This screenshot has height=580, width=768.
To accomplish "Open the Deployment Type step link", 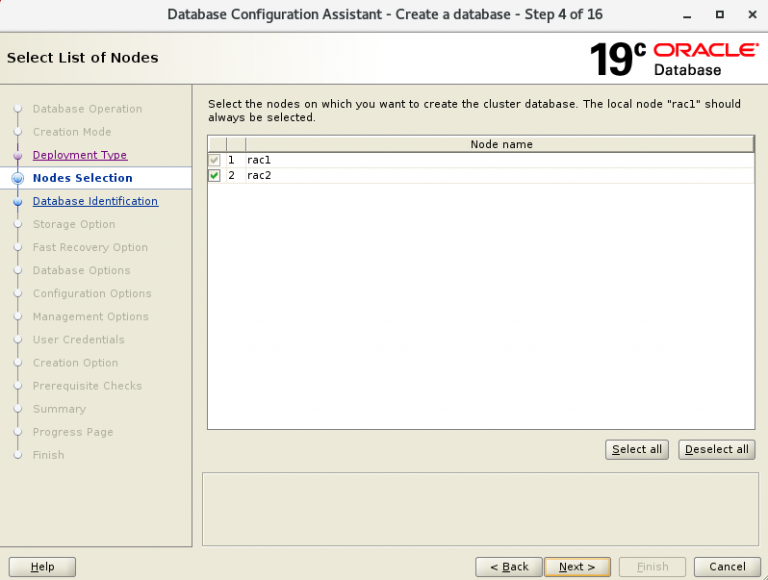I will click(80, 155).
